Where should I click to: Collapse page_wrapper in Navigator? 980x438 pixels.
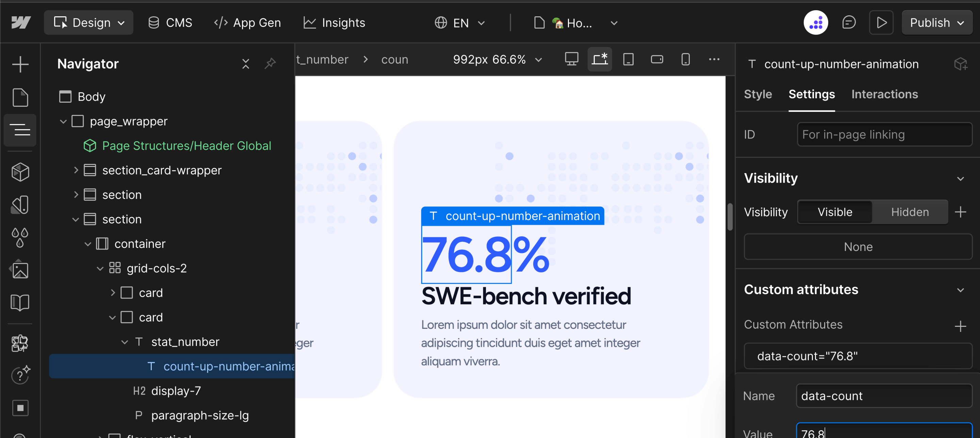pyautogui.click(x=63, y=121)
